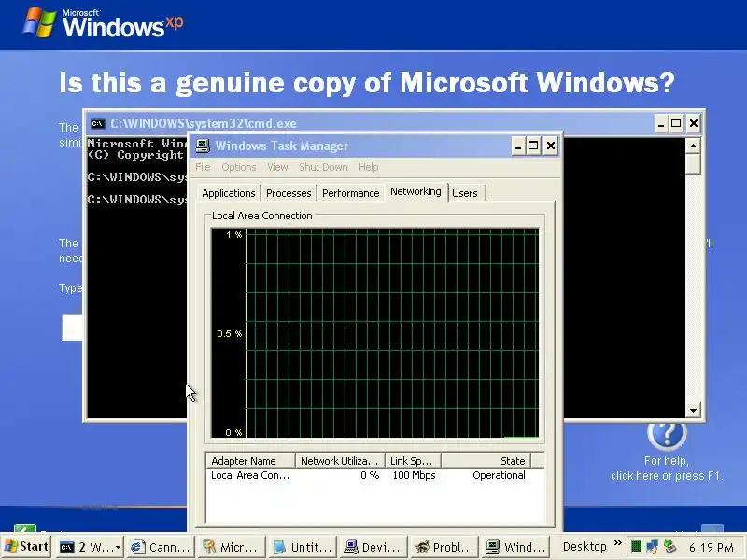Click the 'click here or press F1' help text
Image resolution: width=747 pixels, height=560 pixels.
[x=667, y=476]
